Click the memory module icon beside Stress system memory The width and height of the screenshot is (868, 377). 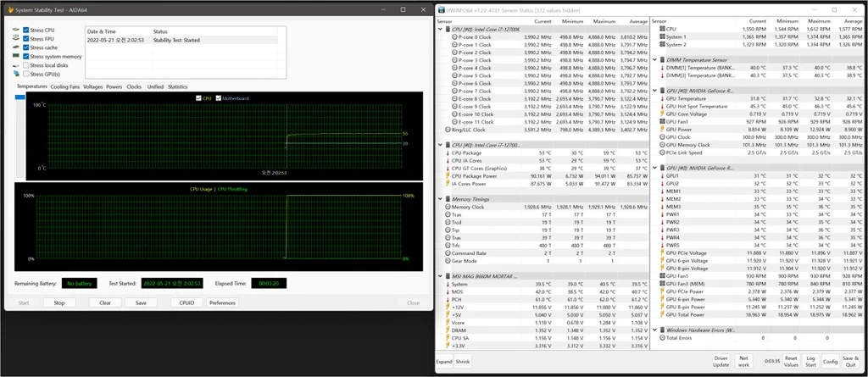[x=15, y=56]
